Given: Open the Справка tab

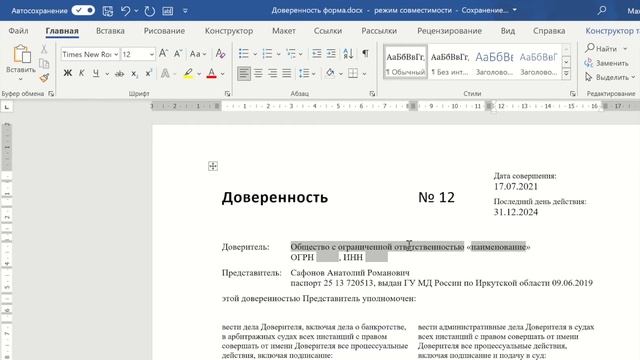Looking at the screenshot, I should click(549, 31).
